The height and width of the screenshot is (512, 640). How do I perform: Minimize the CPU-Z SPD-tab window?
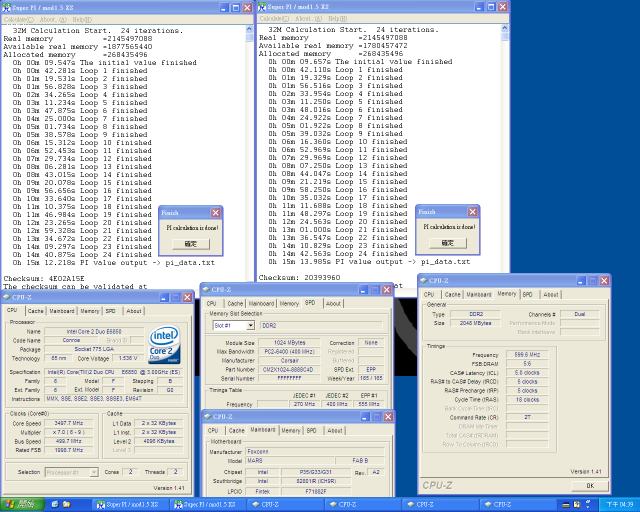tap(363, 289)
